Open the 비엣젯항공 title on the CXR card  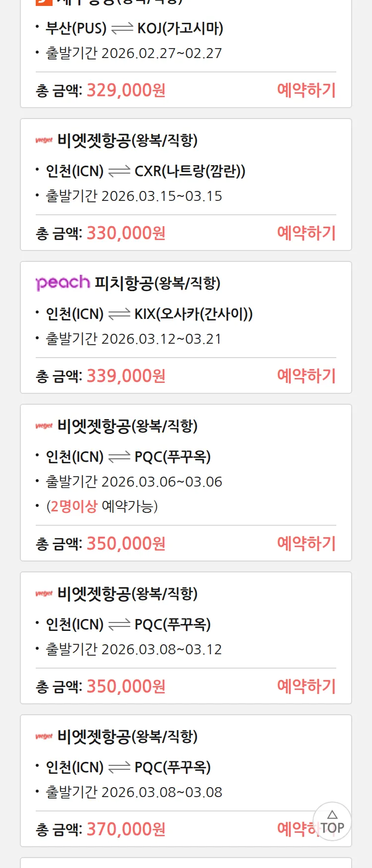pos(127,140)
